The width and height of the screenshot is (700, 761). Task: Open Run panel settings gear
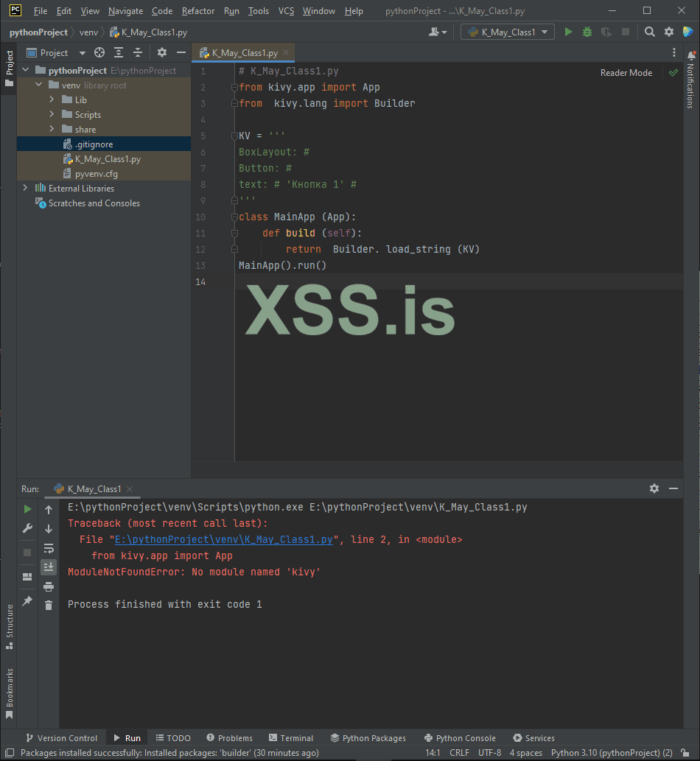[654, 488]
